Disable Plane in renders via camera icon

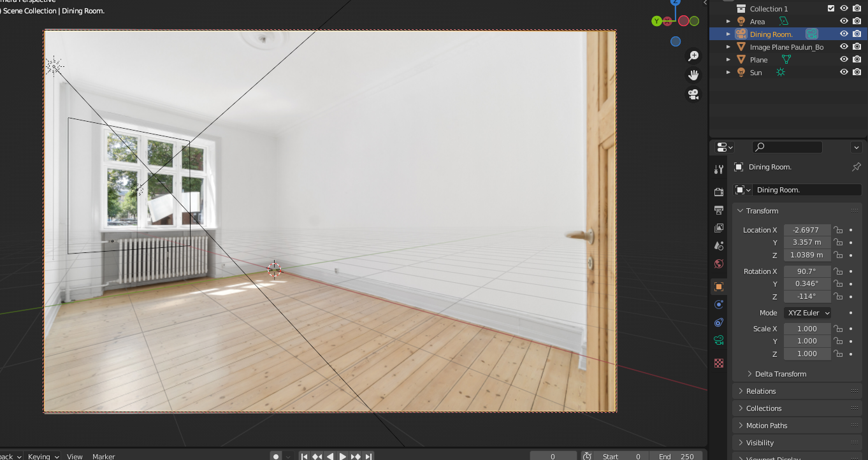click(x=857, y=59)
